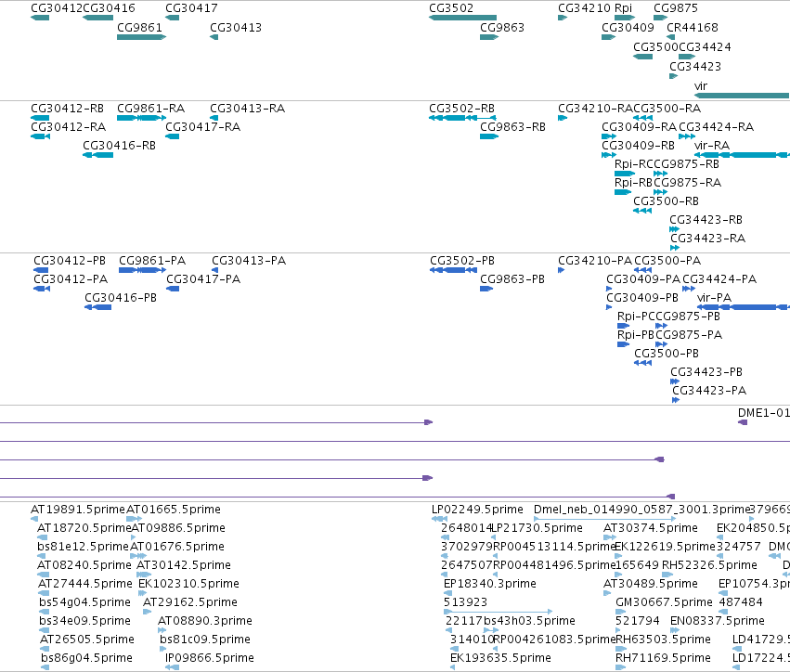Click EST GM30667.5prime
Viewport: 790px width, 672px height.
(x=664, y=602)
